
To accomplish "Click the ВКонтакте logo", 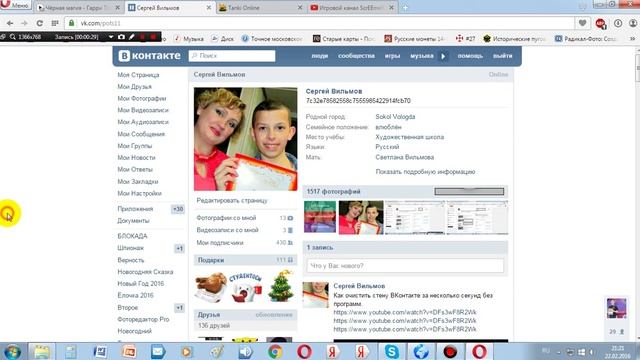I will coord(149,56).
